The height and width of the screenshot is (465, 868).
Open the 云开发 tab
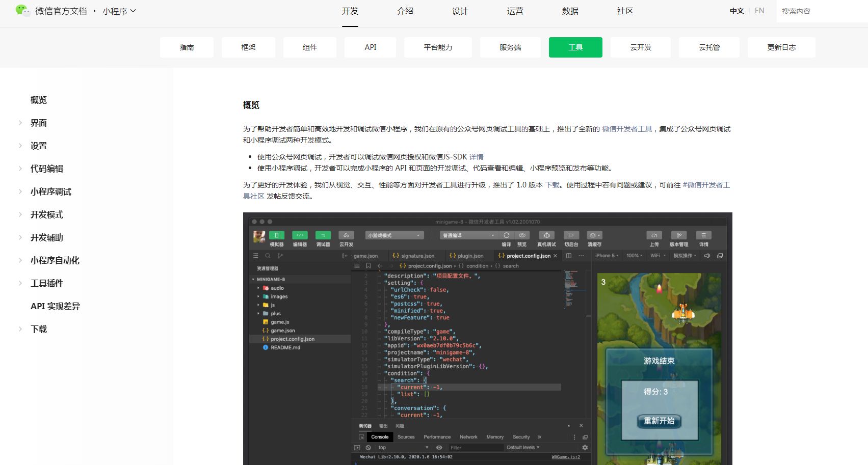click(x=641, y=47)
